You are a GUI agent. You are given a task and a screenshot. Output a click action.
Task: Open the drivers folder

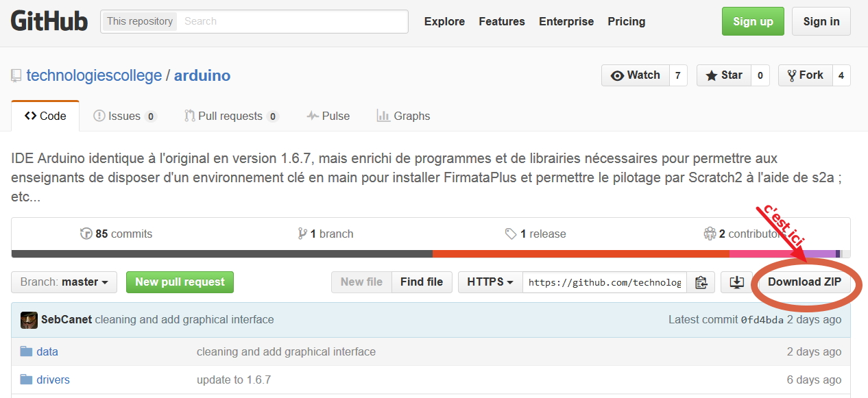pos(53,380)
